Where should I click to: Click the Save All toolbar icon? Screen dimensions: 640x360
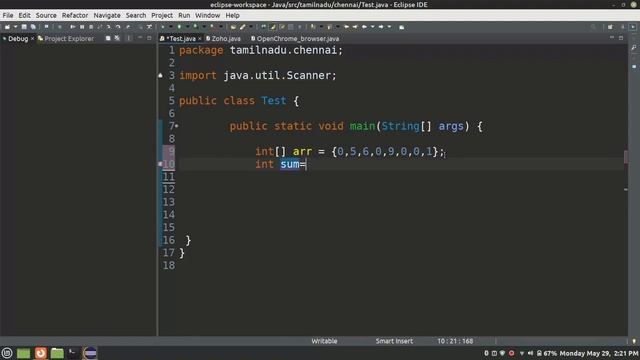point(33,27)
